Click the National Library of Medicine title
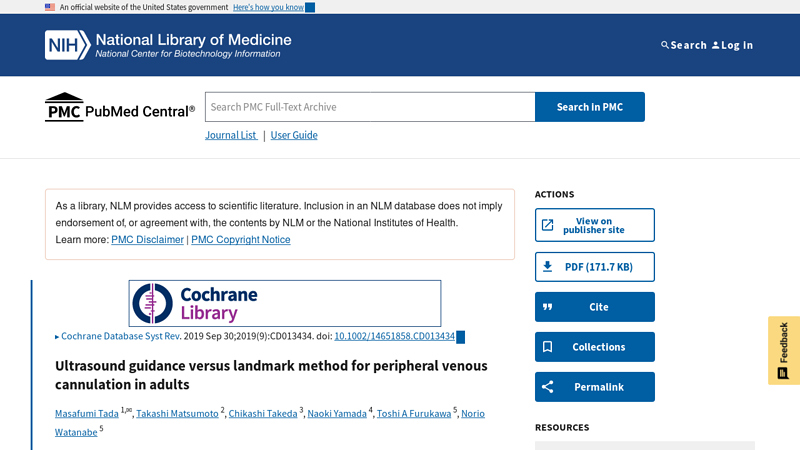 point(193,40)
